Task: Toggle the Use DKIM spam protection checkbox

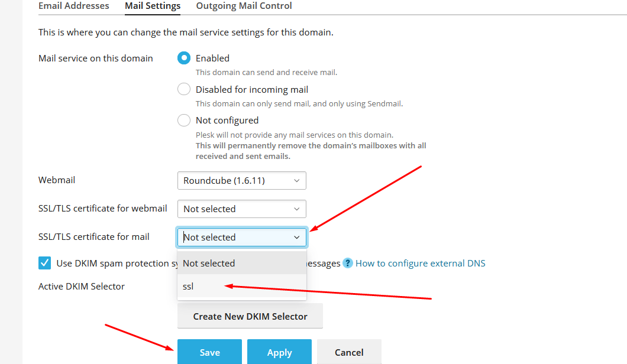Action: click(44, 263)
